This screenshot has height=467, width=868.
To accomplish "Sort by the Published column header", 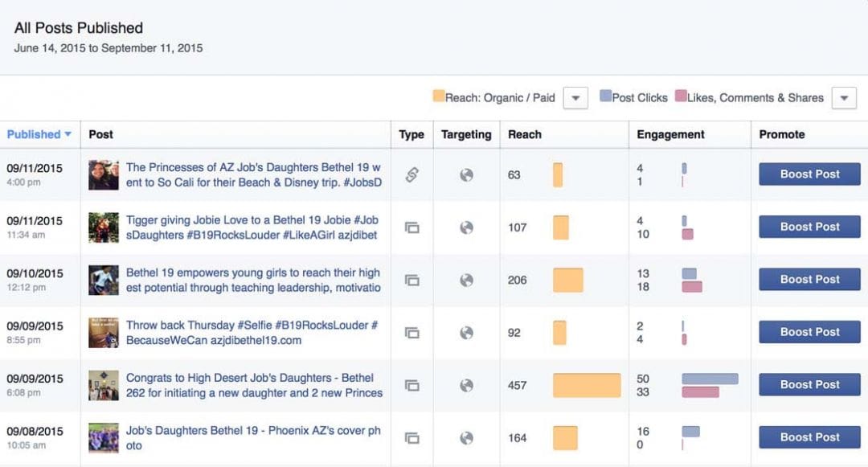I will click(x=39, y=134).
